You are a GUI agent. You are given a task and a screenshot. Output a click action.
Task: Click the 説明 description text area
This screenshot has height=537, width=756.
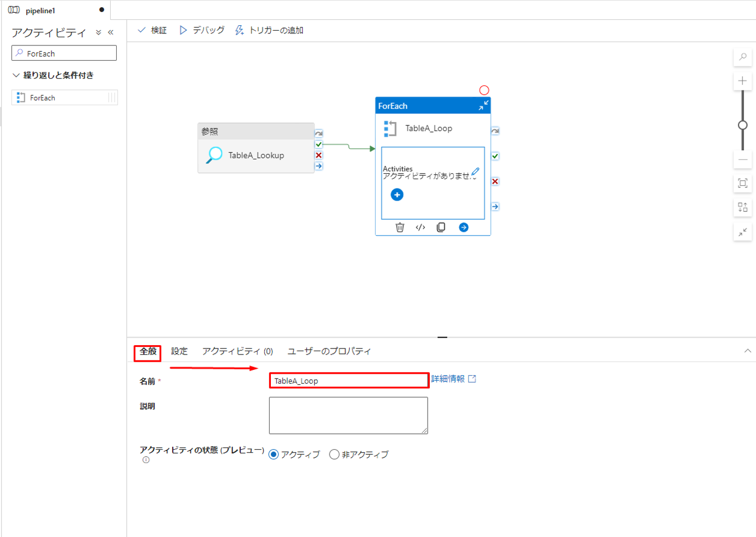349,415
